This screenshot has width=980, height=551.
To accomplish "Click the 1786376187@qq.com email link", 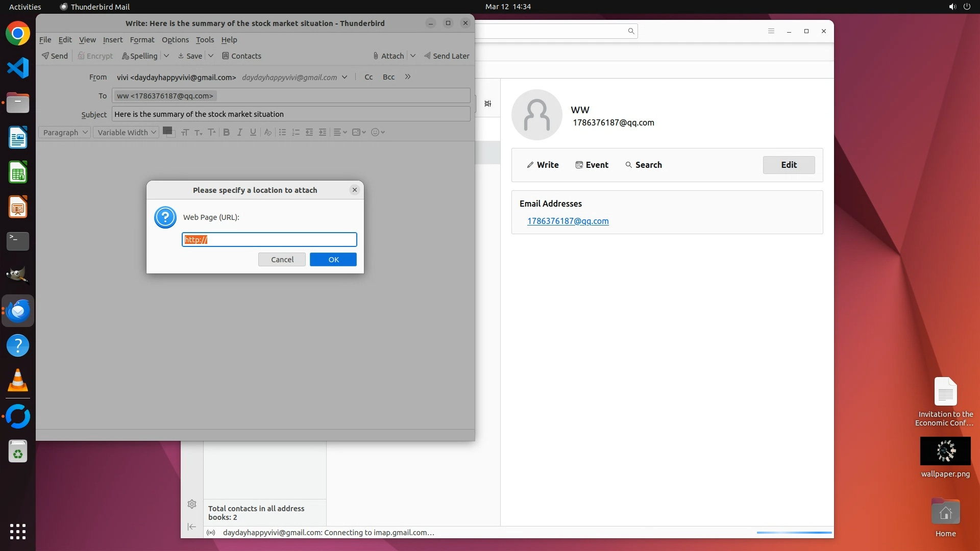I will point(568,221).
